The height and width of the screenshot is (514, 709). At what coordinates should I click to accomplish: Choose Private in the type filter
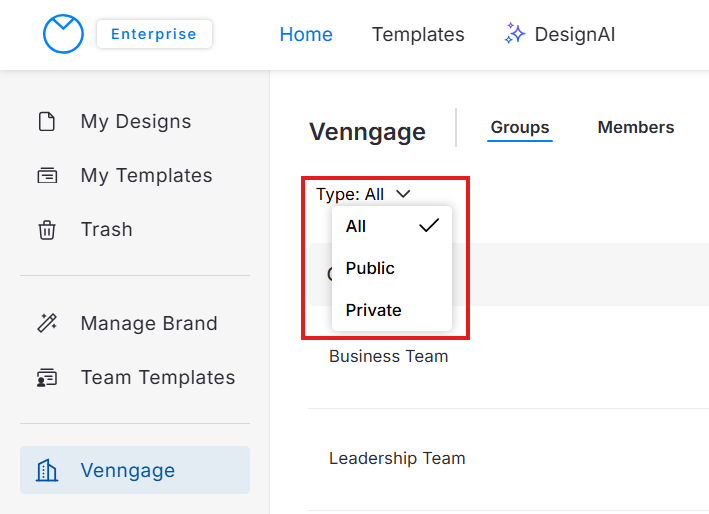[373, 310]
